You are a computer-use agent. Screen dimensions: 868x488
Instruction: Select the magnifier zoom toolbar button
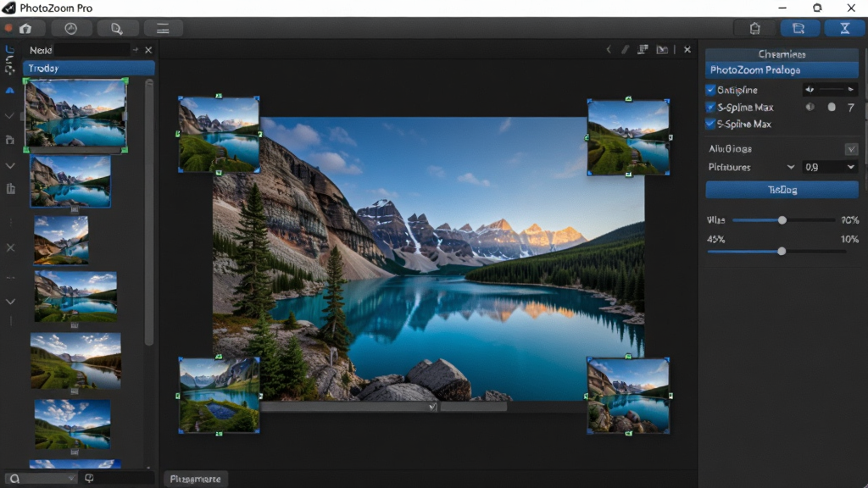[116, 28]
